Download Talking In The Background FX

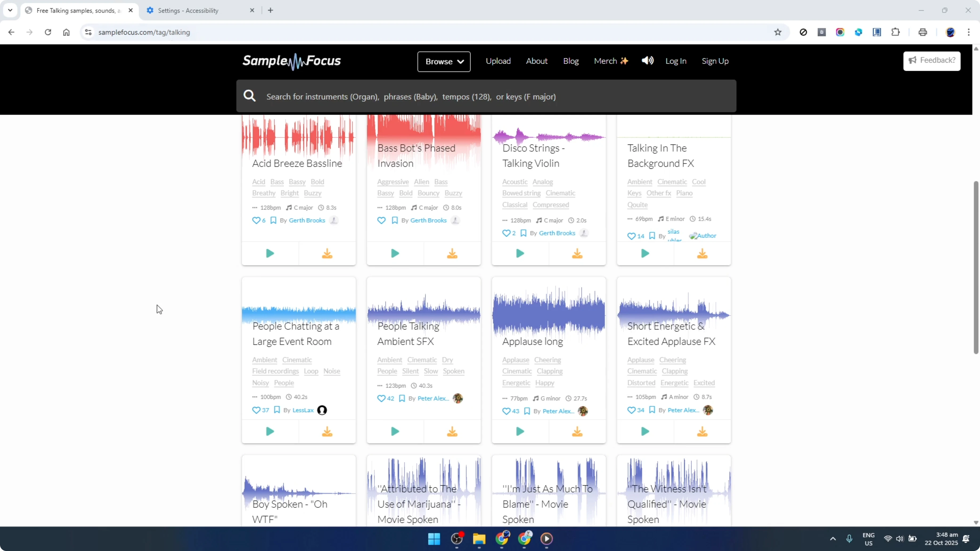pos(702,253)
